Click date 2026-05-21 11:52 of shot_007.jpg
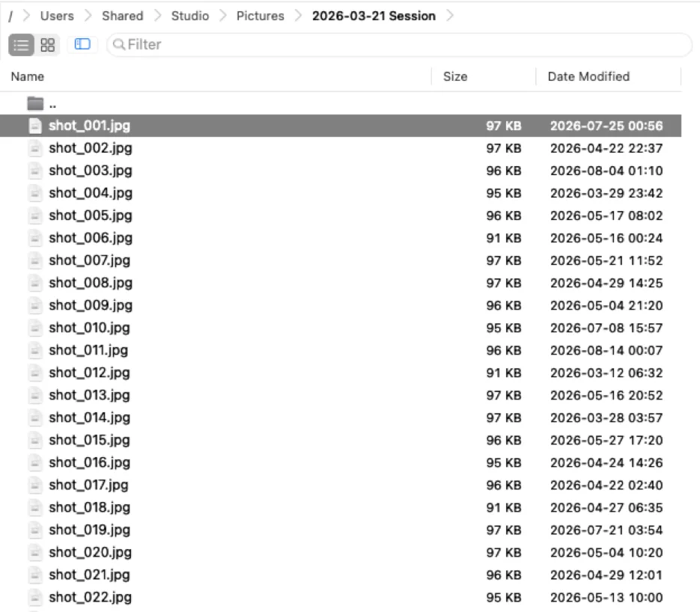Screen dimensions: 700x612 click(606, 260)
